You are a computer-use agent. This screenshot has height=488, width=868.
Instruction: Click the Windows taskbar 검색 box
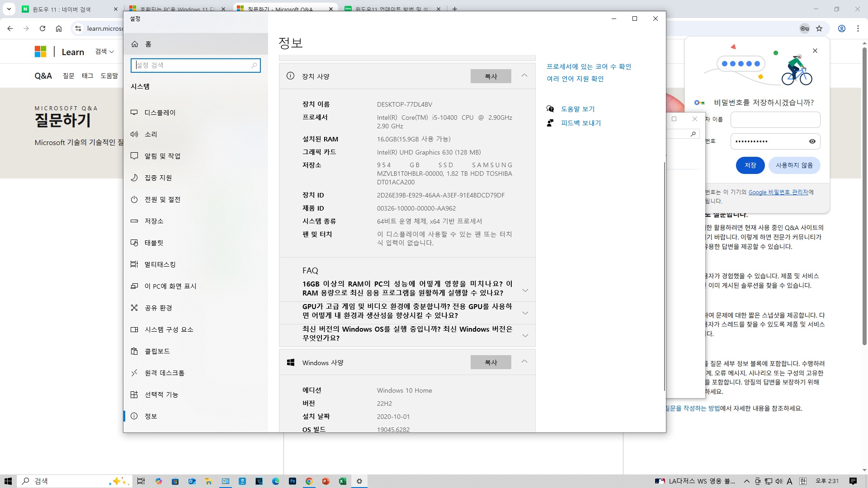[75, 481]
